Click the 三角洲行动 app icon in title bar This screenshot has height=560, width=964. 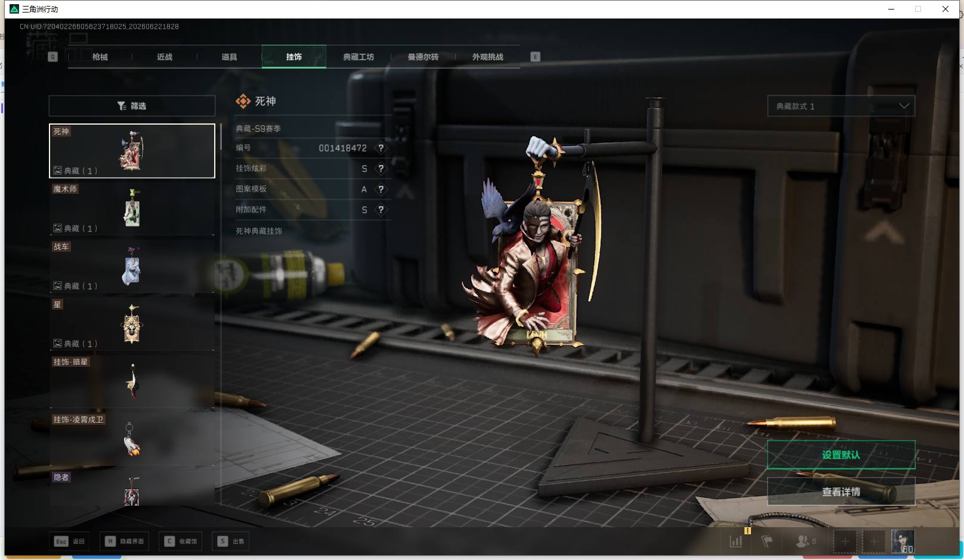14,9
